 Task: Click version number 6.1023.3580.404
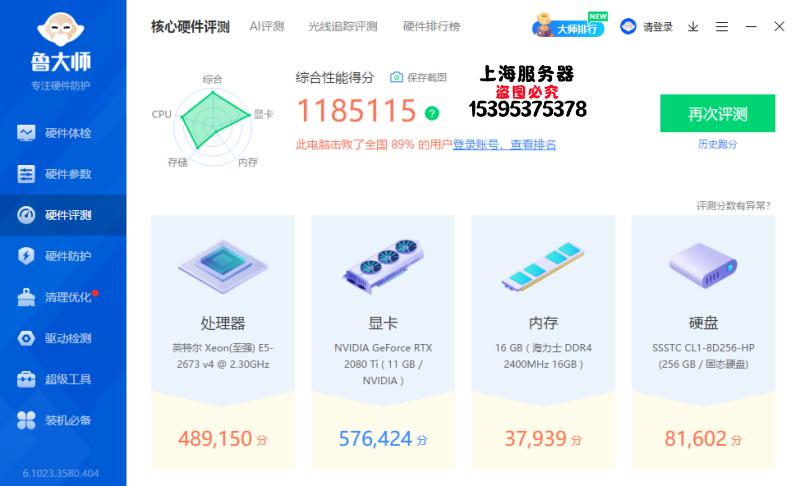61,473
